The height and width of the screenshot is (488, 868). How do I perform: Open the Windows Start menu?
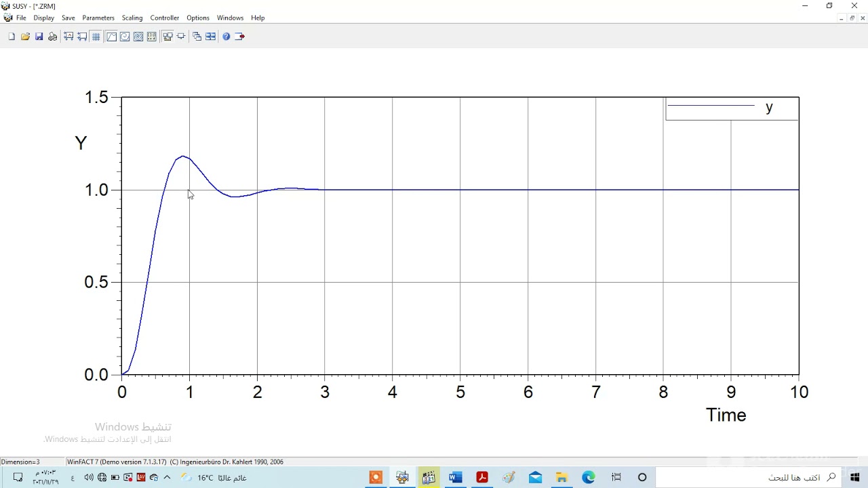coord(855,477)
